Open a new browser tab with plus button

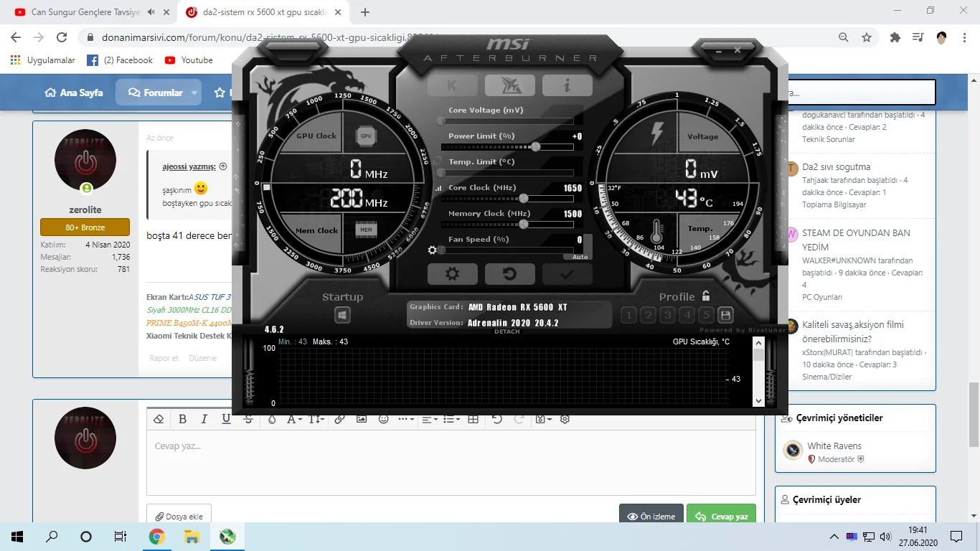coord(365,12)
